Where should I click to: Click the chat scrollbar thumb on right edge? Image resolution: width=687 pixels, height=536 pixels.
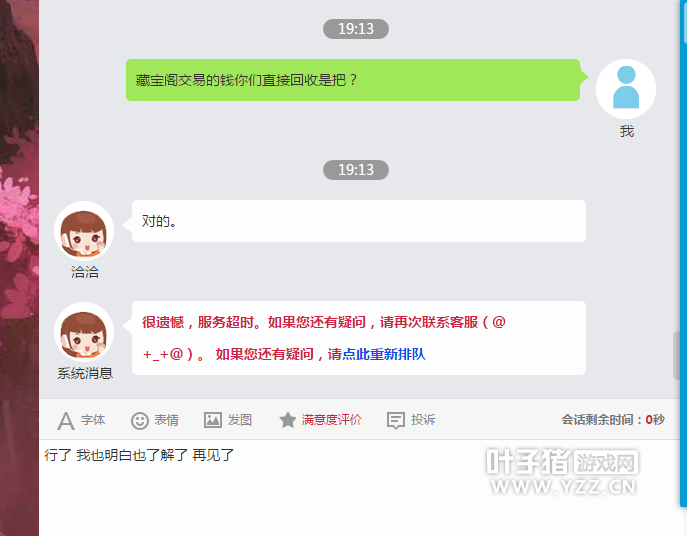pyautogui.click(x=676, y=355)
